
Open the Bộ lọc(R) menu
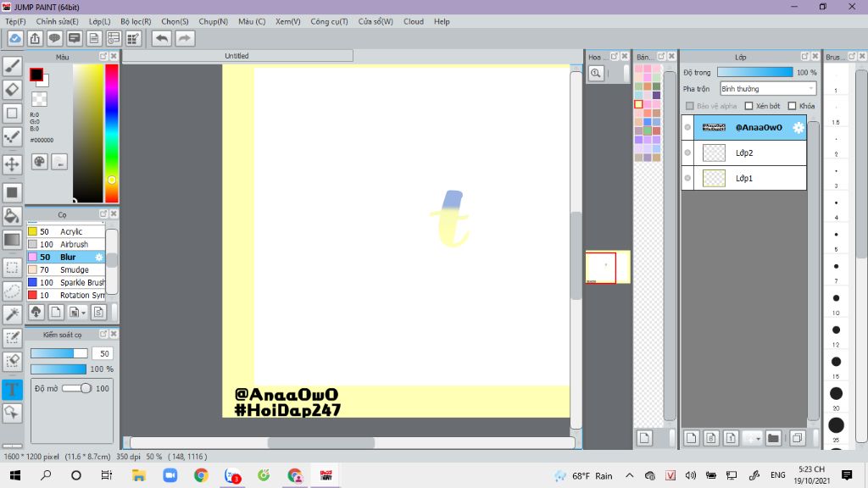pyautogui.click(x=136, y=21)
